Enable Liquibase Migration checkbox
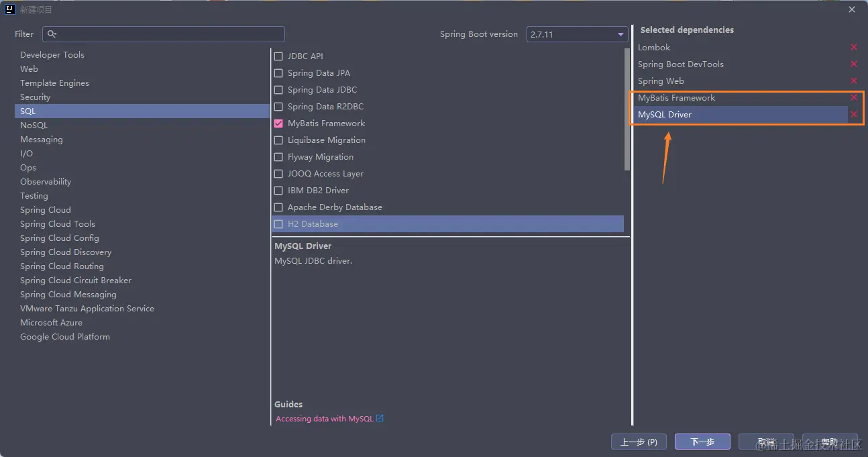 278,140
